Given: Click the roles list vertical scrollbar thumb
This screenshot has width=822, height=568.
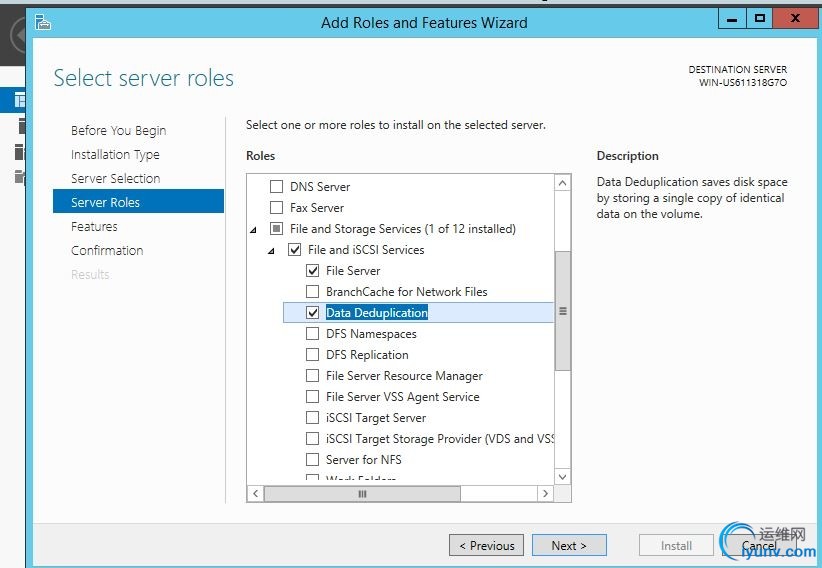Looking at the screenshot, I should (563, 310).
